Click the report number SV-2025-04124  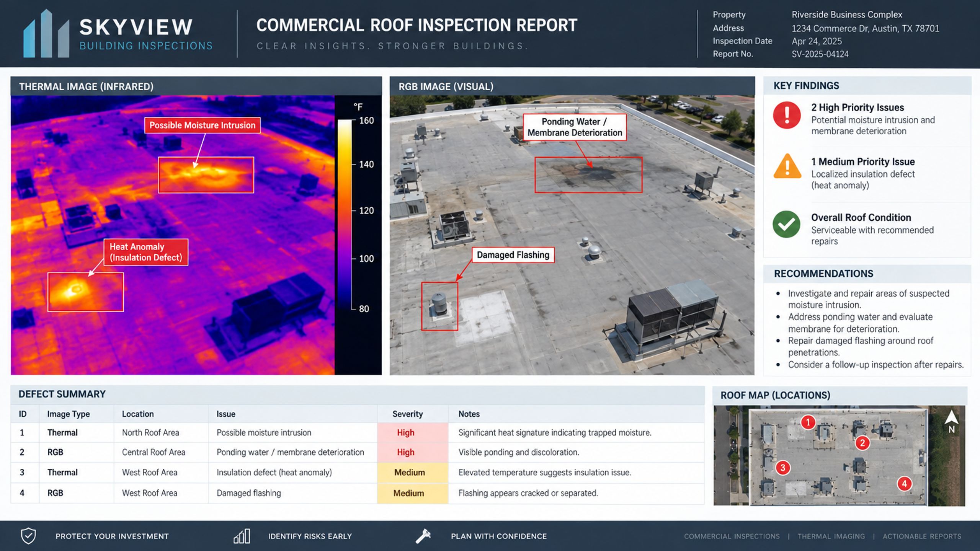820,54
